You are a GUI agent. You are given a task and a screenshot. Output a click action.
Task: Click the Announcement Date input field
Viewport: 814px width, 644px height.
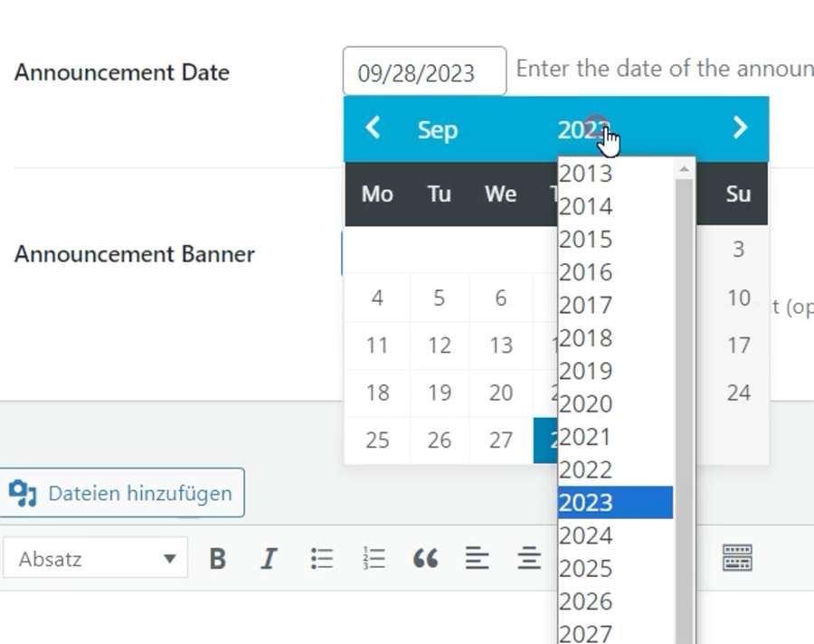tap(424, 72)
